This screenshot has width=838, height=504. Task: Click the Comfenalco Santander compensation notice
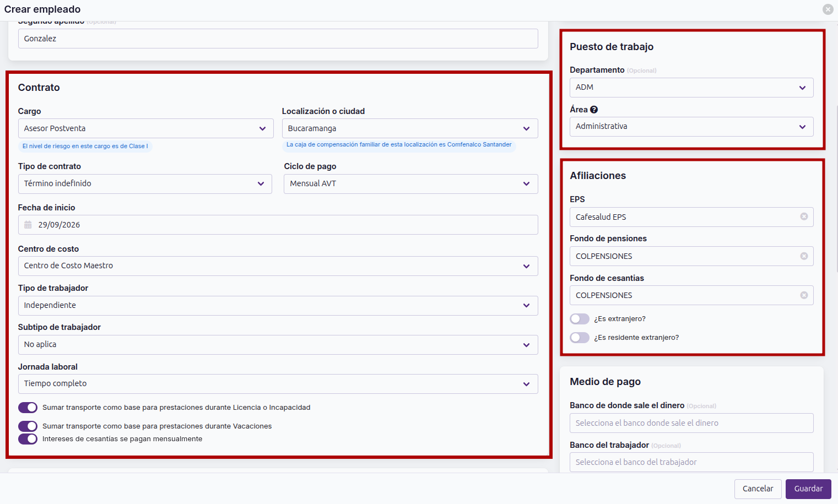pos(399,145)
